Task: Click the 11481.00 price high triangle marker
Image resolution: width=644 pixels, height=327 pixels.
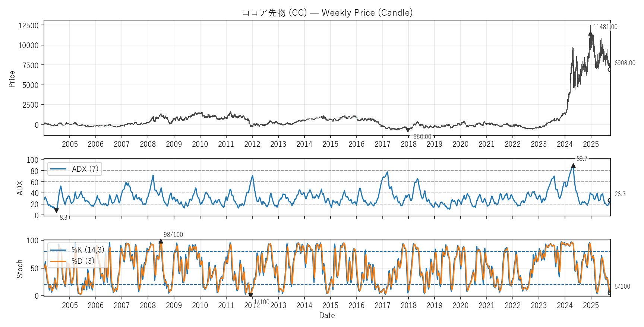Action: point(590,33)
